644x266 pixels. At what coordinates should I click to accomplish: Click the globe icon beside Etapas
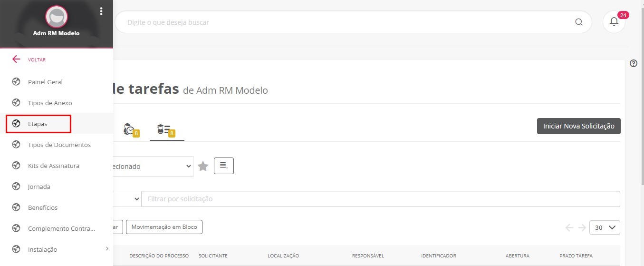click(16, 124)
